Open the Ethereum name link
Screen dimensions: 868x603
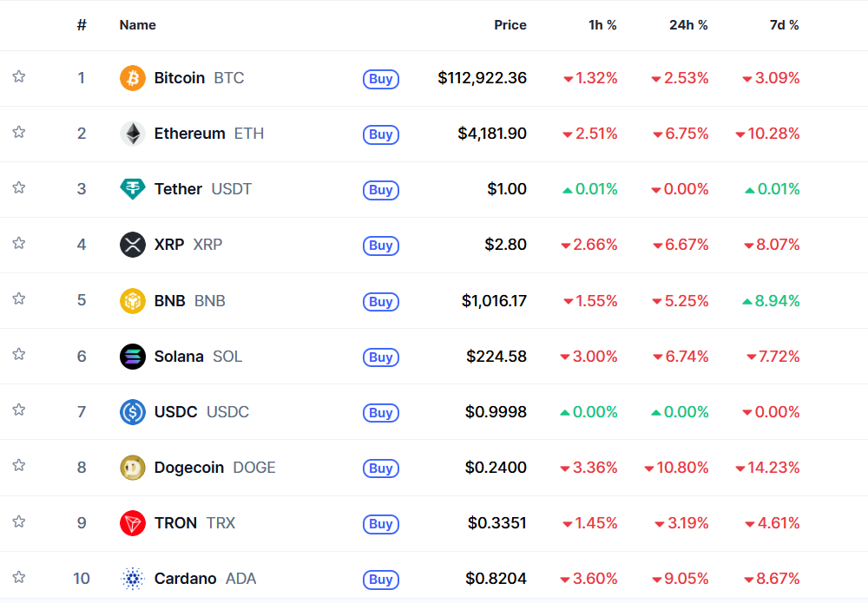click(x=185, y=134)
